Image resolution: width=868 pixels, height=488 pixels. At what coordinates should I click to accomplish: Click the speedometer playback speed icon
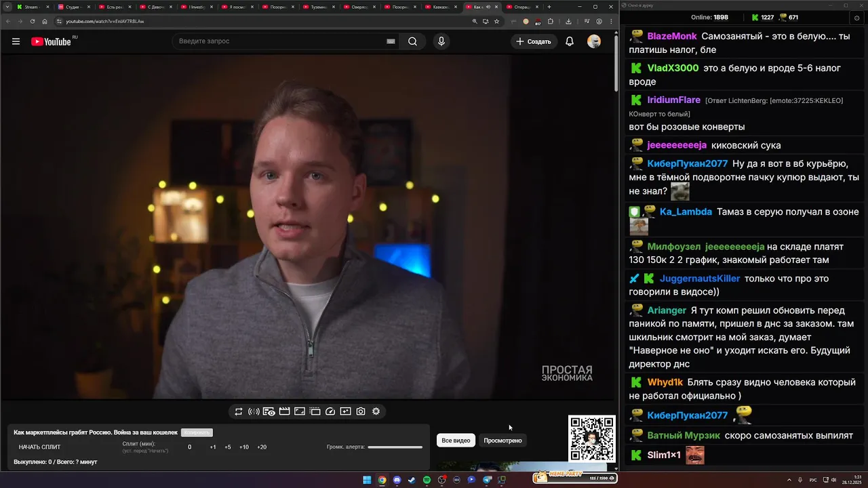point(330,411)
